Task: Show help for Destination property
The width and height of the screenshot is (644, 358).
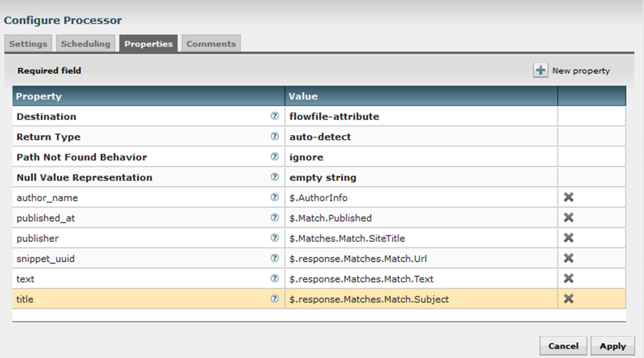Action: pyautogui.click(x=275, y=117)
